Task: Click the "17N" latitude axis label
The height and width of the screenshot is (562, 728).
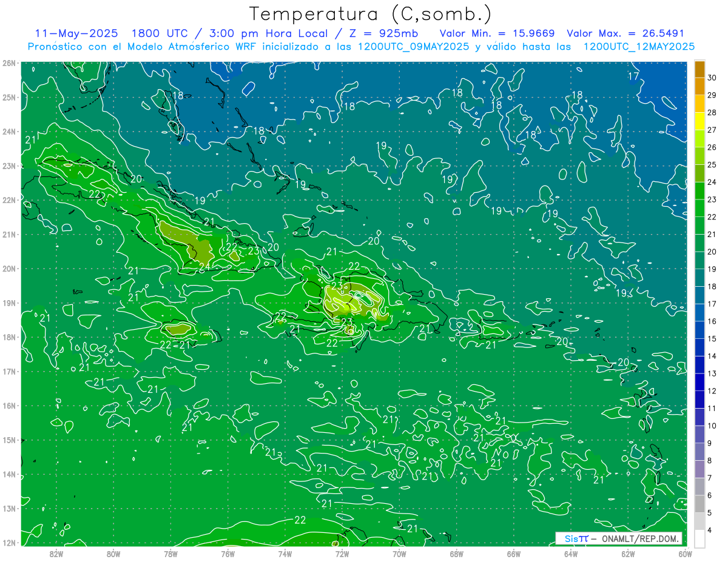Action: click(x=8, y=371)
